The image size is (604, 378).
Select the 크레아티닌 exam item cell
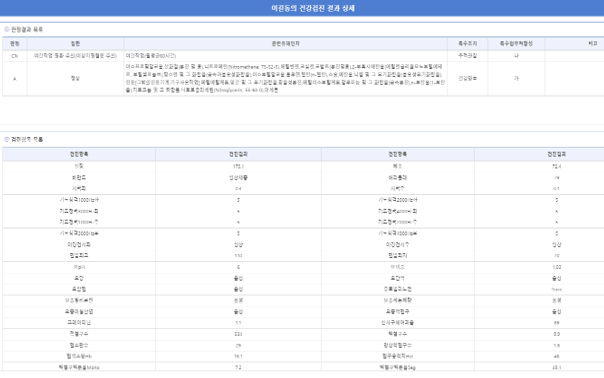tap(79, 323)
